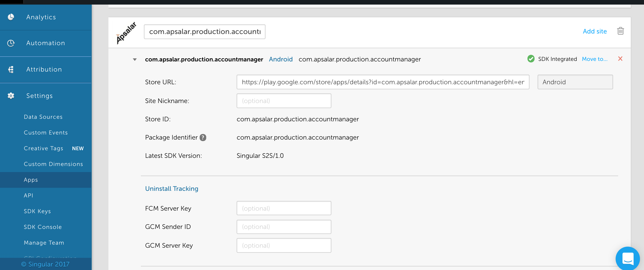Click the Site Nickname field
This screenshot has height=270, width=644.
[284, 101]
